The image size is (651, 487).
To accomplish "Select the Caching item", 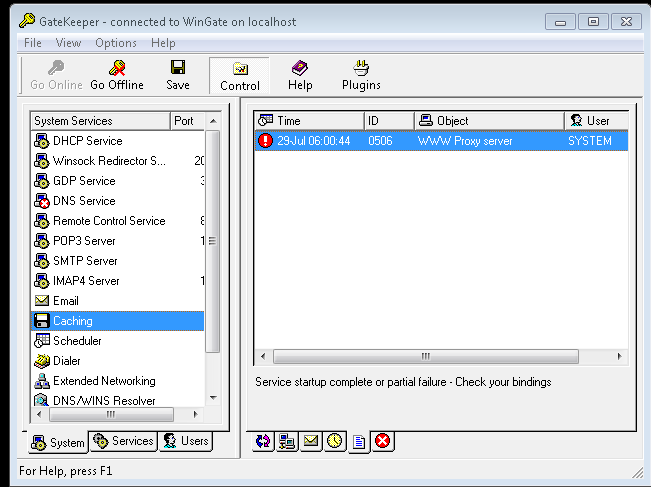I will pos(117,321).
